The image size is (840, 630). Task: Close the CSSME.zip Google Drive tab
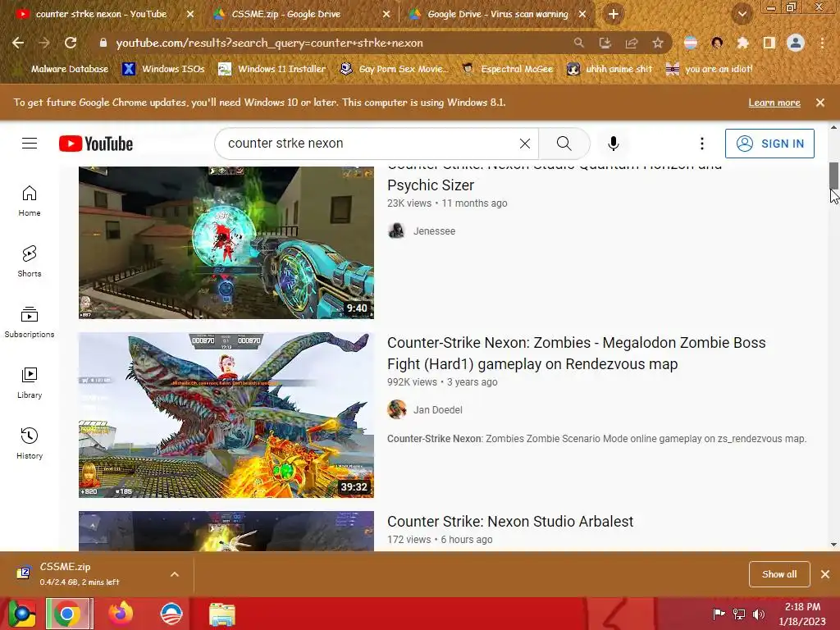[x=386, y=14]
